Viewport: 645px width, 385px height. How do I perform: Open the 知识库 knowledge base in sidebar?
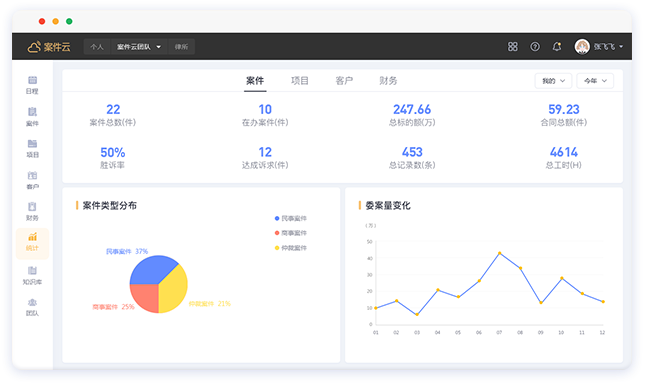click(32, 276)
